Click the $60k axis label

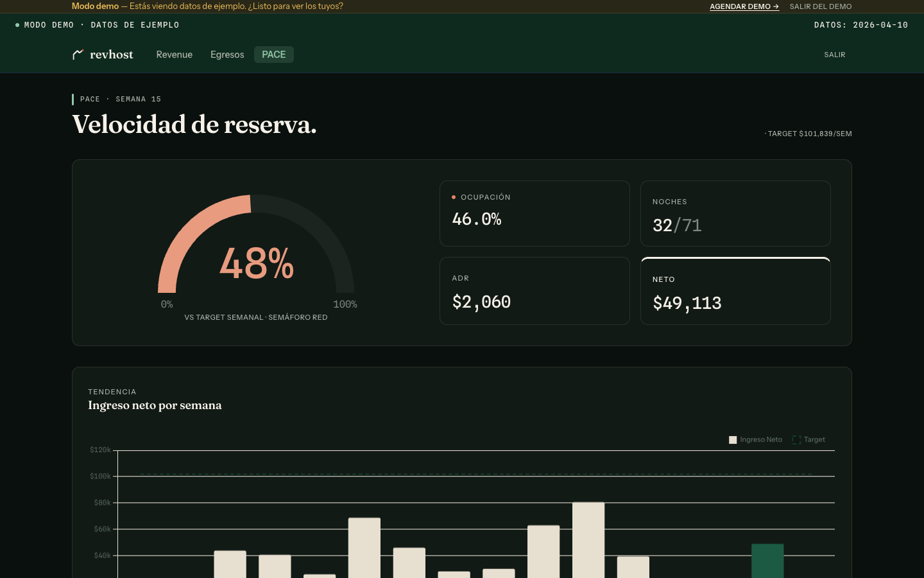coord(103,529)
